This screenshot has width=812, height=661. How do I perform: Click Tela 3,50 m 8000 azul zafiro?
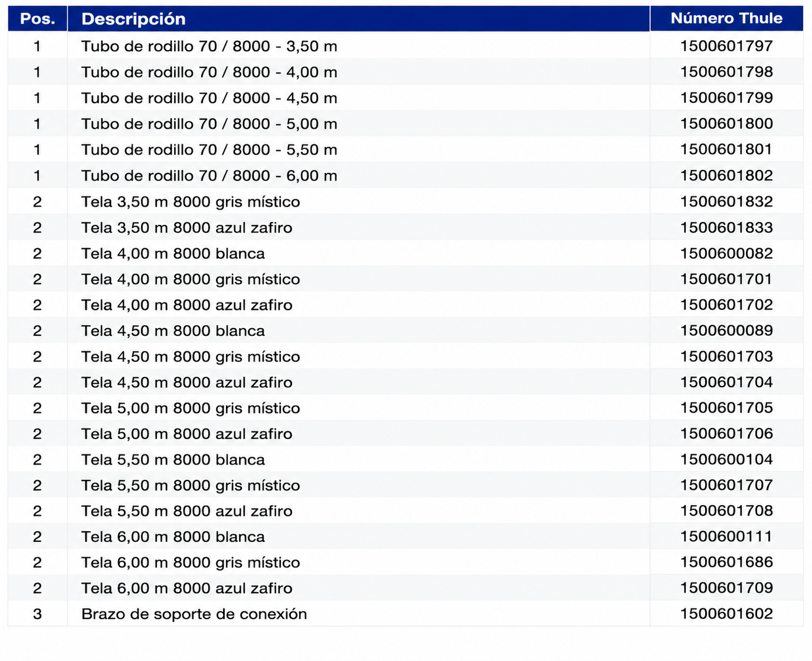click(x=187, y=228)
